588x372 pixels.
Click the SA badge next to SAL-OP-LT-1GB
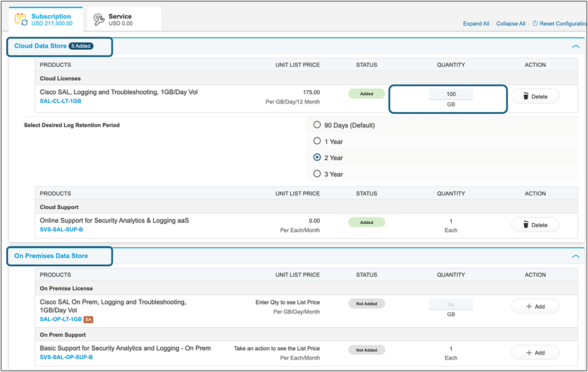coord(88,320)
